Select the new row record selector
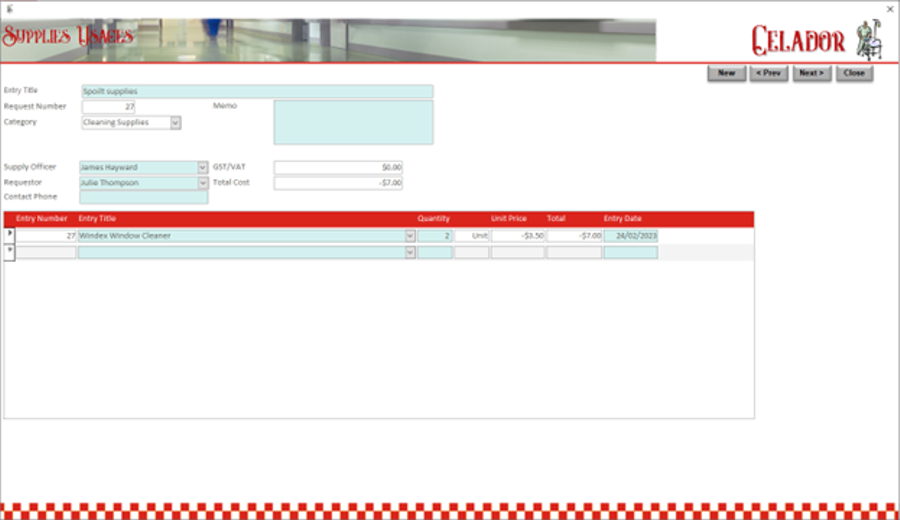Image resolution: width=900 pixels, height=520 pixels. coord(10,251)
